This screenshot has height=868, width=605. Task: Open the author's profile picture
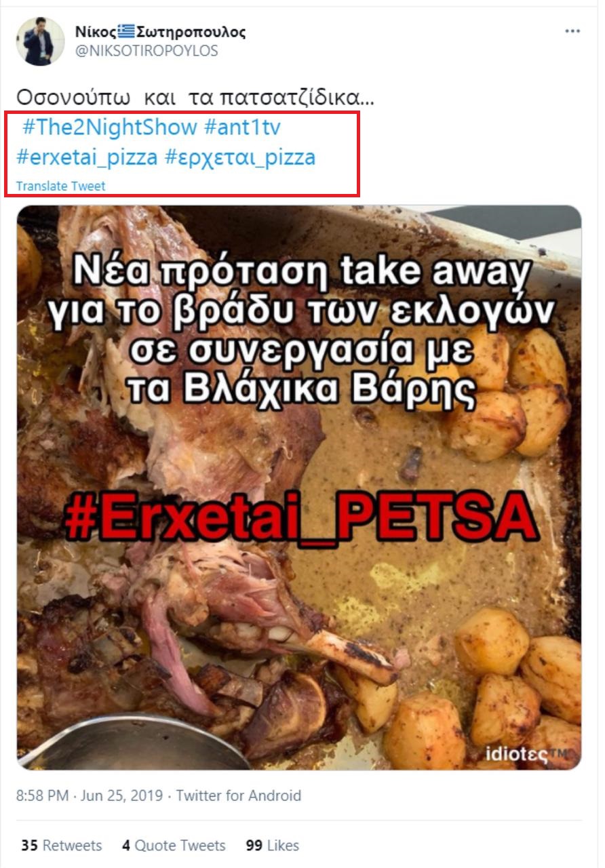tap(40, 41)
